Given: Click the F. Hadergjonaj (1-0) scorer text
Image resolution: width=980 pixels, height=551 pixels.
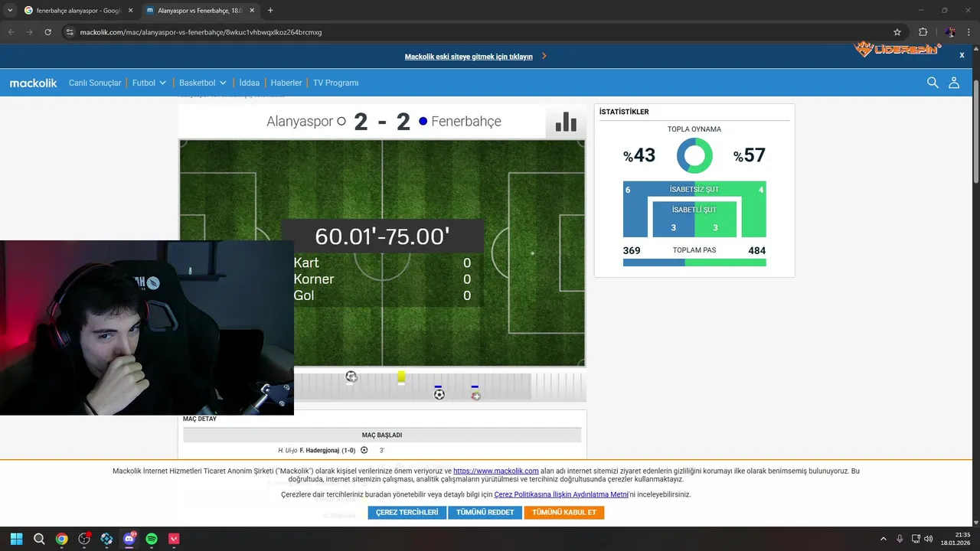Looking at the screenshot, I should point(328,451).
